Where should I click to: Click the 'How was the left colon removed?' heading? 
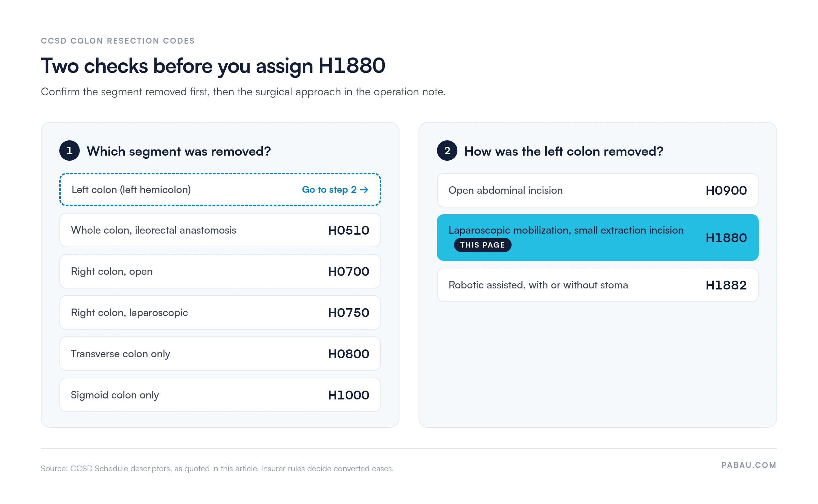564,151
